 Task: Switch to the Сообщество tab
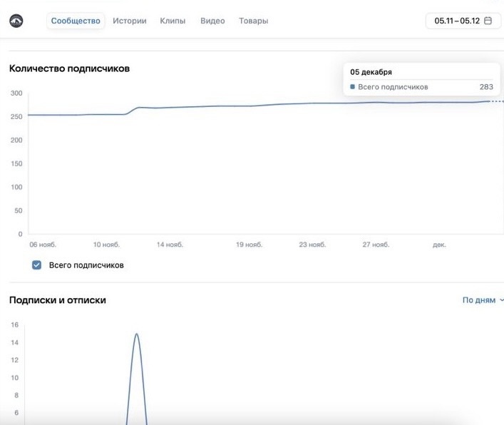click(76, 21)
